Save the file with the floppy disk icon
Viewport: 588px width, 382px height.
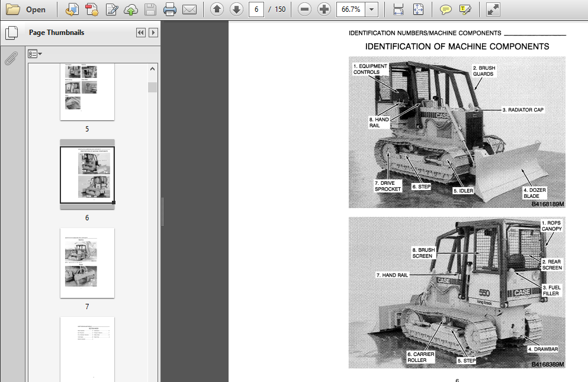(150, 9)
